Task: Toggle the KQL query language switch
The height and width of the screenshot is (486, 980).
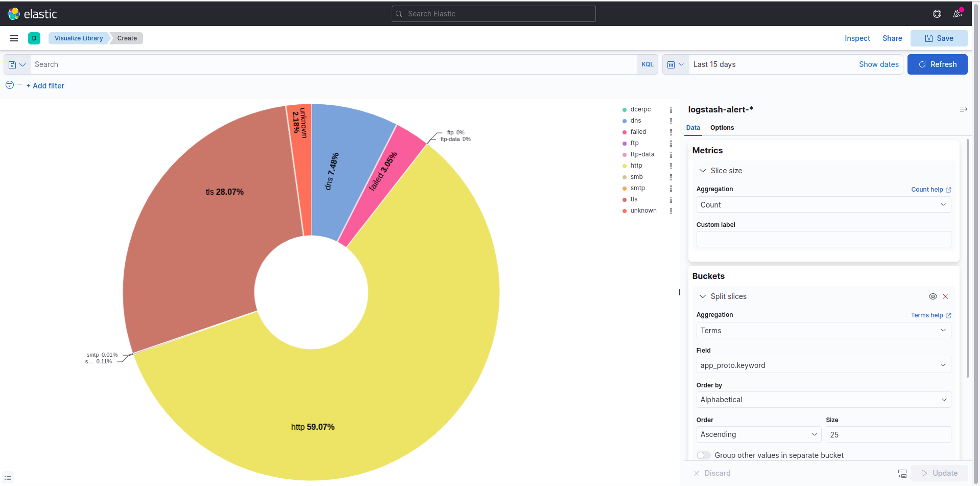Action: pyautogui.click(x=647, y=64)
